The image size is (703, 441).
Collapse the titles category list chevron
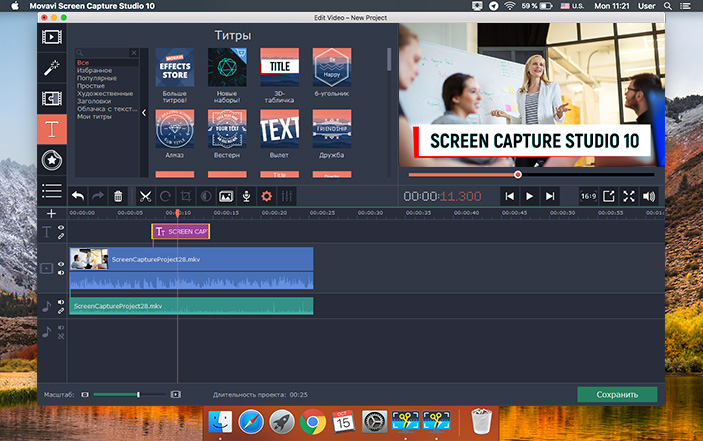click(x=144, y=113)
